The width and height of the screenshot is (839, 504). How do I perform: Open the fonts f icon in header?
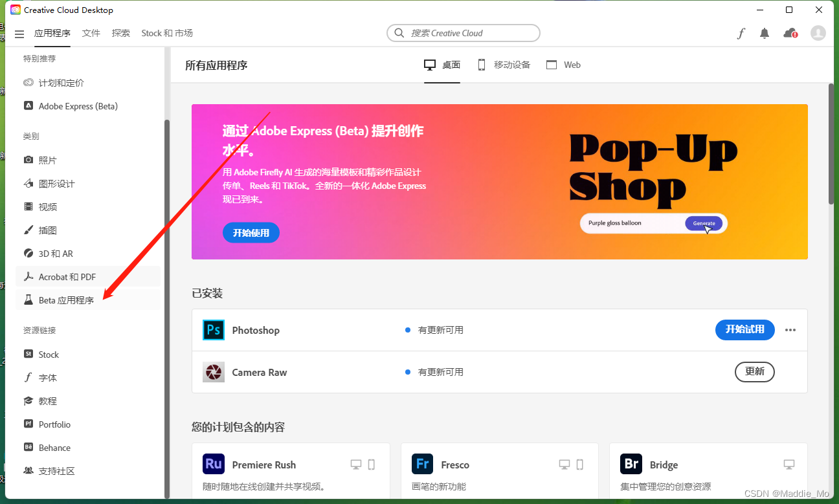[741, 34]
